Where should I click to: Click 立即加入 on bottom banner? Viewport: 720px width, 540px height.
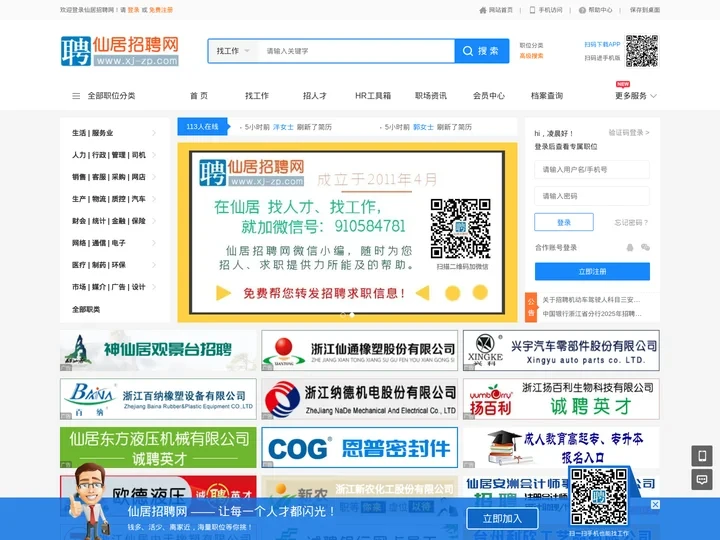click(502, 519)
